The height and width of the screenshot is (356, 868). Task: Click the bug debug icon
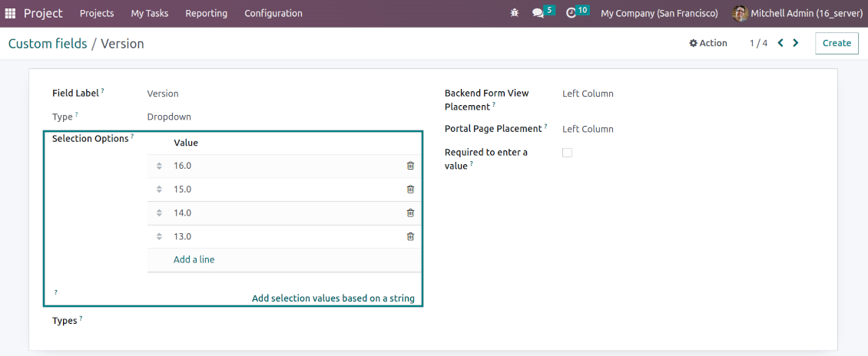[515, 13]
